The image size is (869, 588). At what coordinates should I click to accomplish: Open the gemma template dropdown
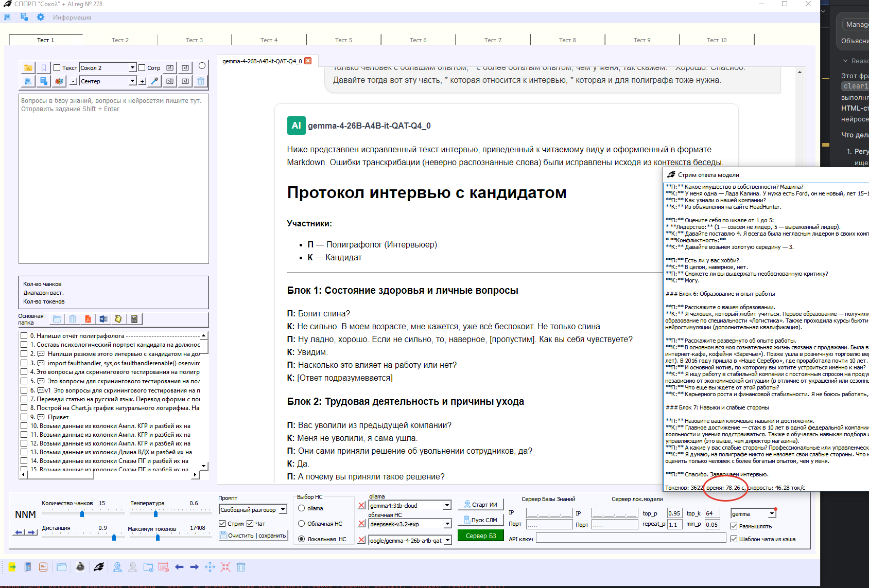(772, 514)
